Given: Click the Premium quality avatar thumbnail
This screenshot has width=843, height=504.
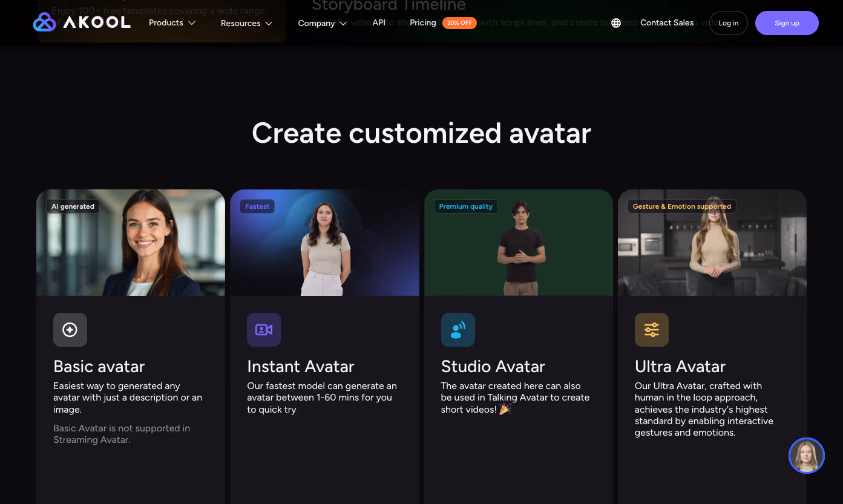Looking at the screenshot, I should (519, 243).
